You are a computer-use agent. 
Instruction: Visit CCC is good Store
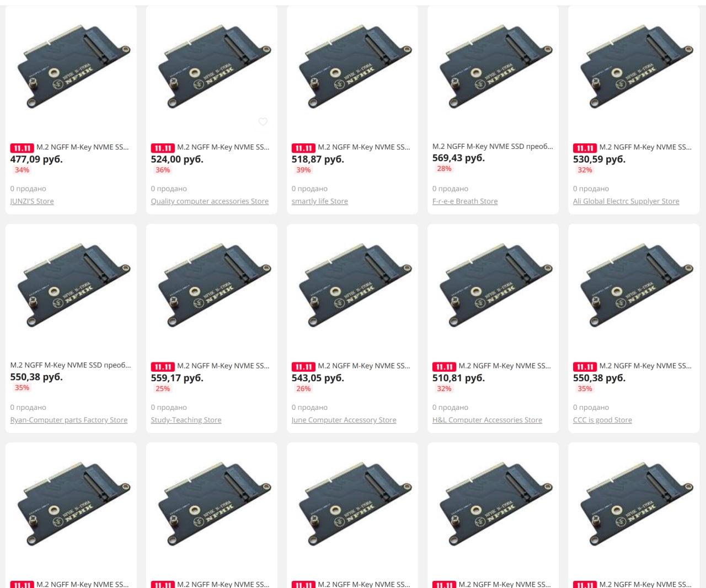click(602, 420)
